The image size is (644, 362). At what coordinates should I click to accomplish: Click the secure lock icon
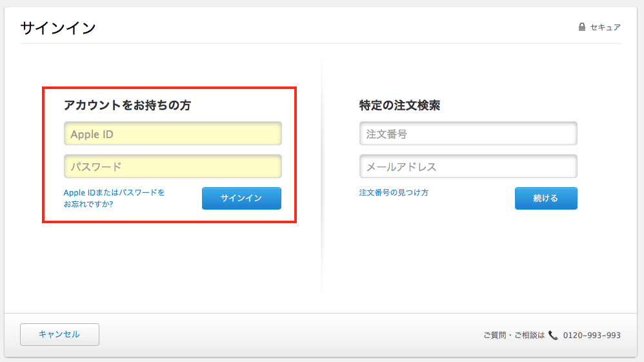point(581,27)
